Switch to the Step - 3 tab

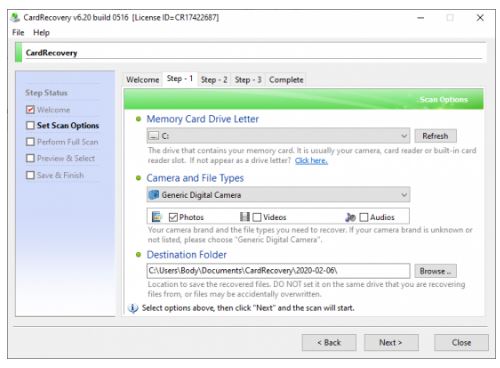(x=248, y=80)
